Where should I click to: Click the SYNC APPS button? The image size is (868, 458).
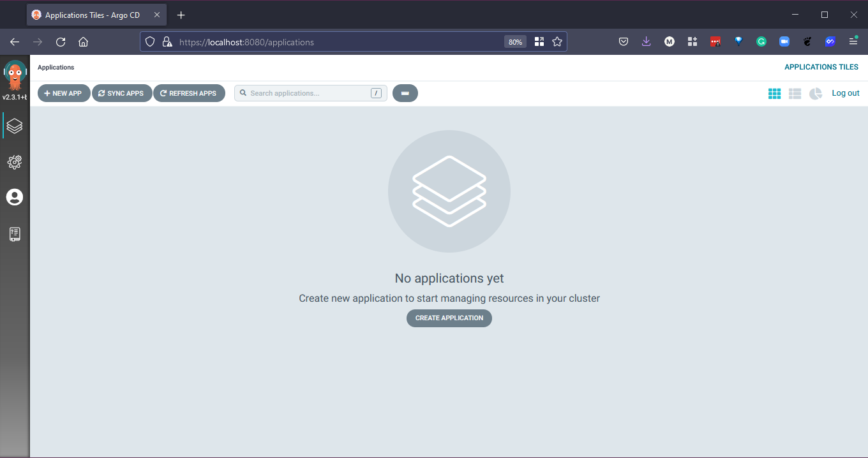122,93
